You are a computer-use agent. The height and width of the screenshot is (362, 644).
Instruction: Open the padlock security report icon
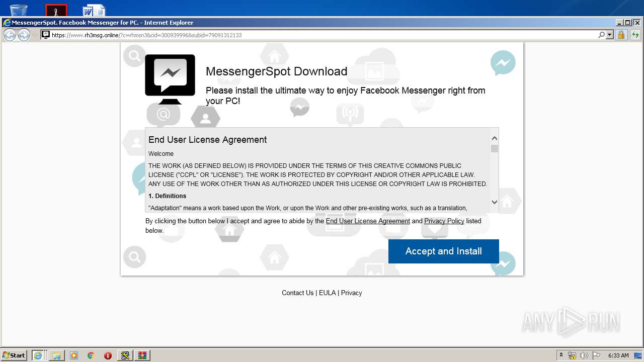[x=621, y=35]
